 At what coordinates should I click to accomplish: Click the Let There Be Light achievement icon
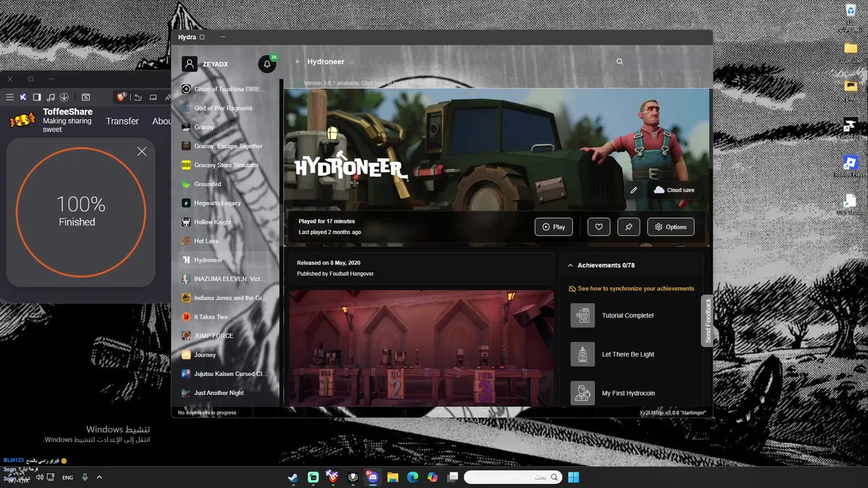(x=583, y=354)
